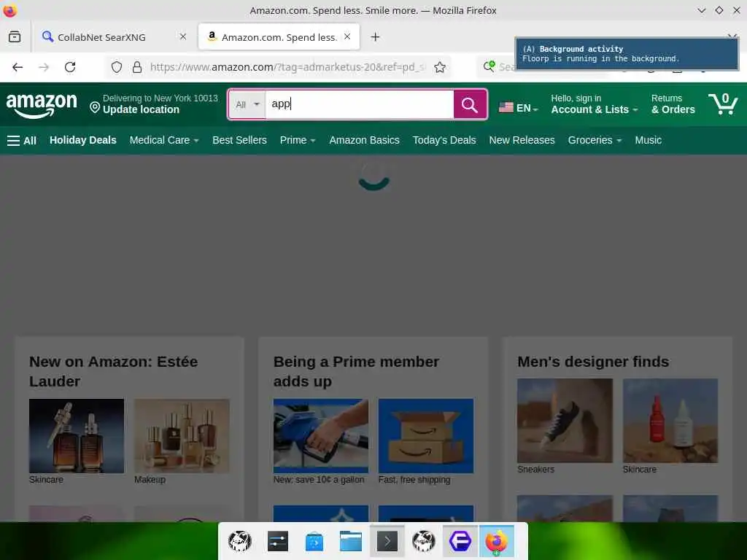Open the Makeup product thumbnail
The height and width of the screenshot is (560, 747).
[x=182, y=436]
